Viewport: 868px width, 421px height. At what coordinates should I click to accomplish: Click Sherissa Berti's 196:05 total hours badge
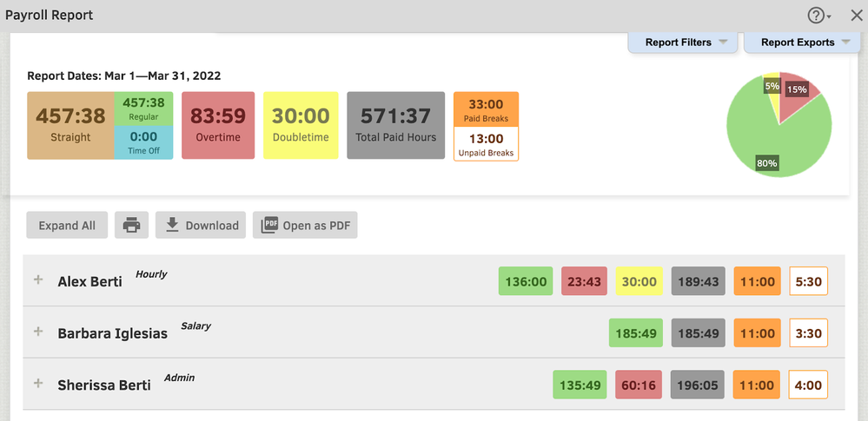coord(698,385)
